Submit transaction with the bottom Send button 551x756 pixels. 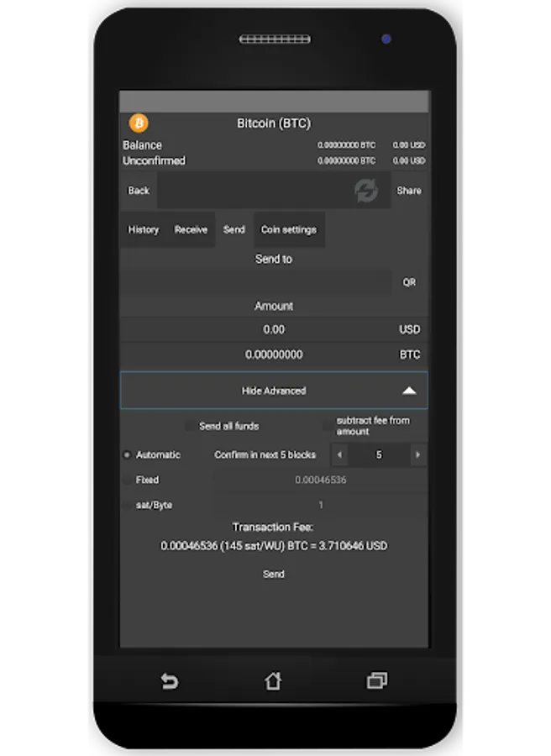click(273, 574)
